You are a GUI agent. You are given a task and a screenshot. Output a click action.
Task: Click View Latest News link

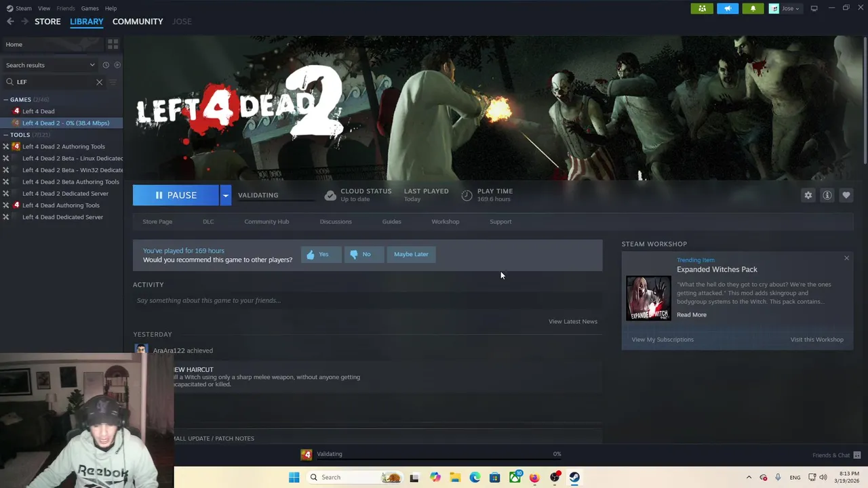572,321
